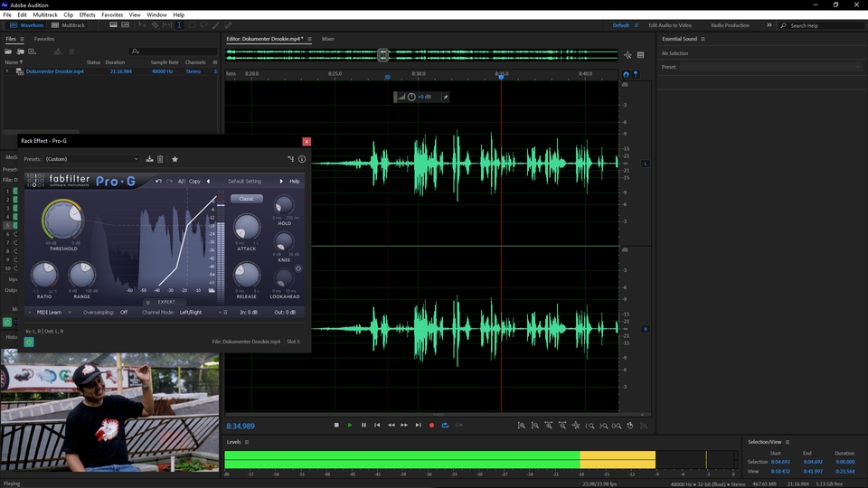The width and height of the screenshot is (868, 488).
Task: Open the Window menu
Action: point(156,15)
